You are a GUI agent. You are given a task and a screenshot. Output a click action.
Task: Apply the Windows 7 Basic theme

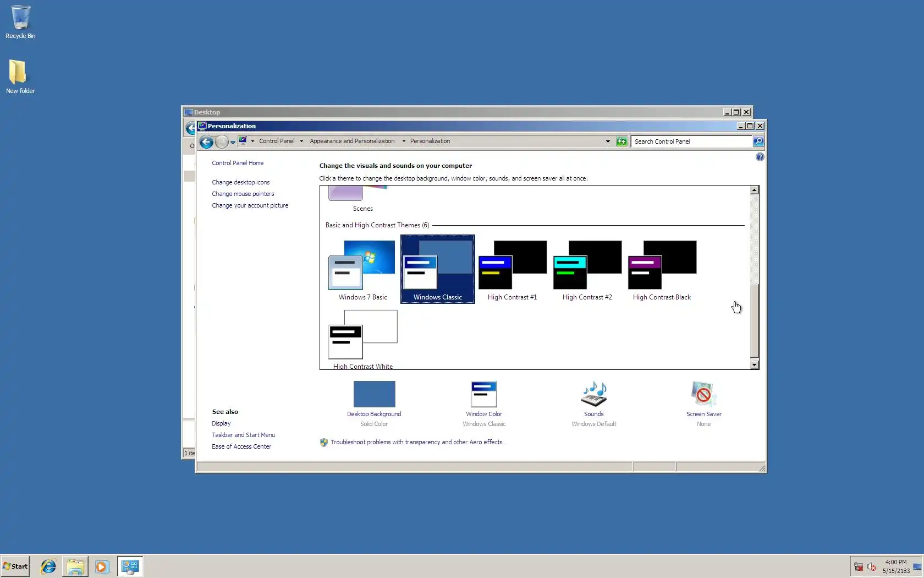(362, 270)
